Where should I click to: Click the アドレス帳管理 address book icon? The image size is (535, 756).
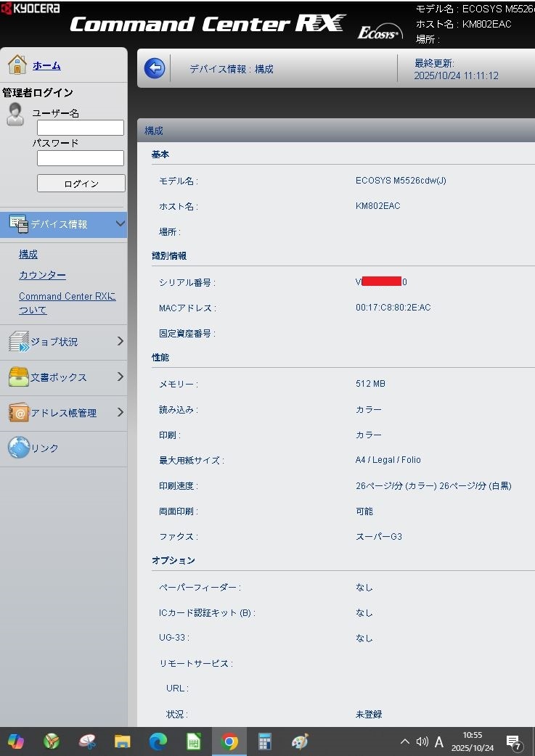coord(19,413)
